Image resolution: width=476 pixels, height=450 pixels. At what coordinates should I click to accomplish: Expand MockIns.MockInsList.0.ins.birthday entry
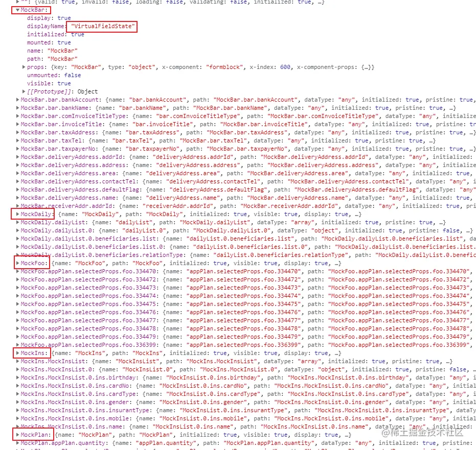17,377
